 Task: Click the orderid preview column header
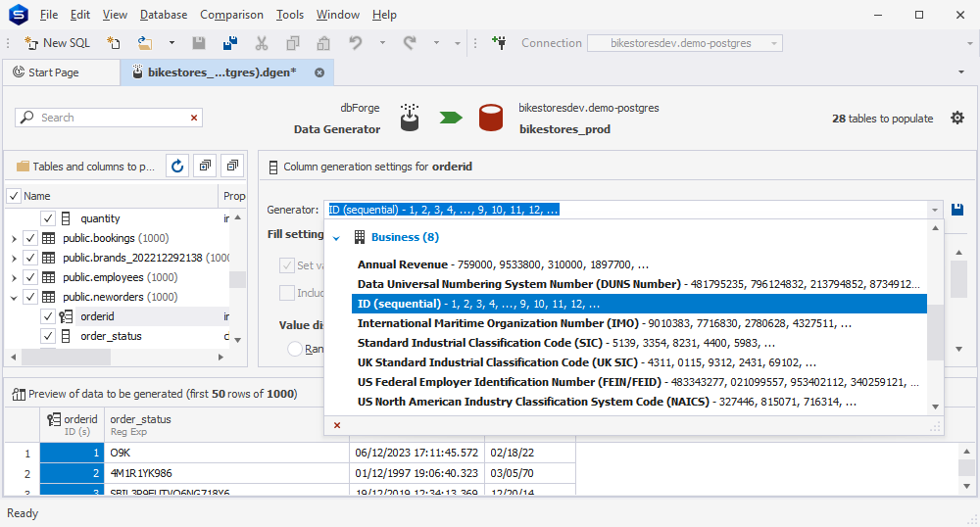pyautogui.click(x=72, y=424)
